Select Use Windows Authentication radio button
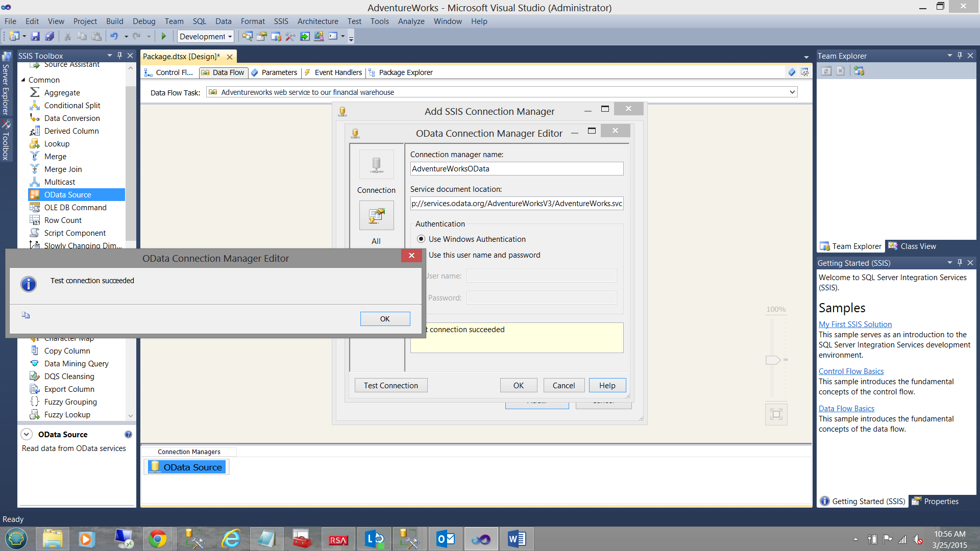980x551 pixels. pos(421,239)
